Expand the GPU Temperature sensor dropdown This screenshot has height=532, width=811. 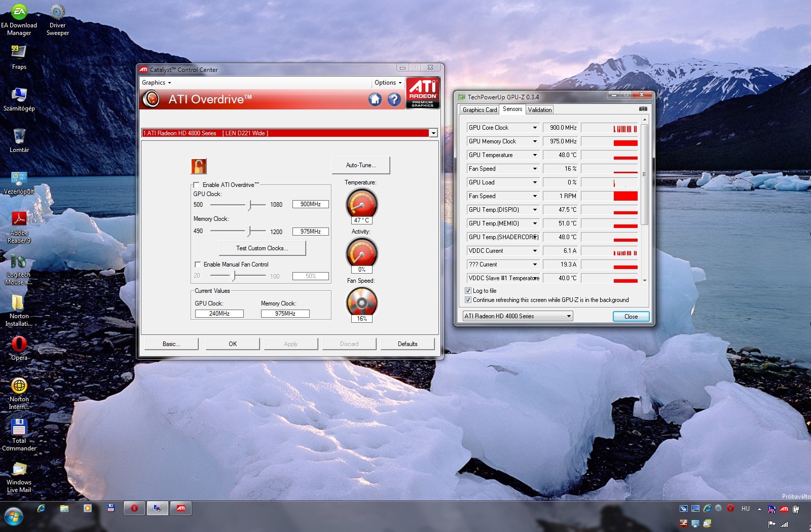[535, 155]
